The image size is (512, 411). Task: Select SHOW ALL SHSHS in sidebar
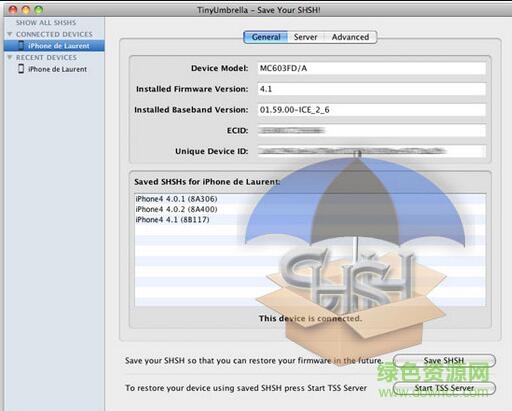(46, 23)
